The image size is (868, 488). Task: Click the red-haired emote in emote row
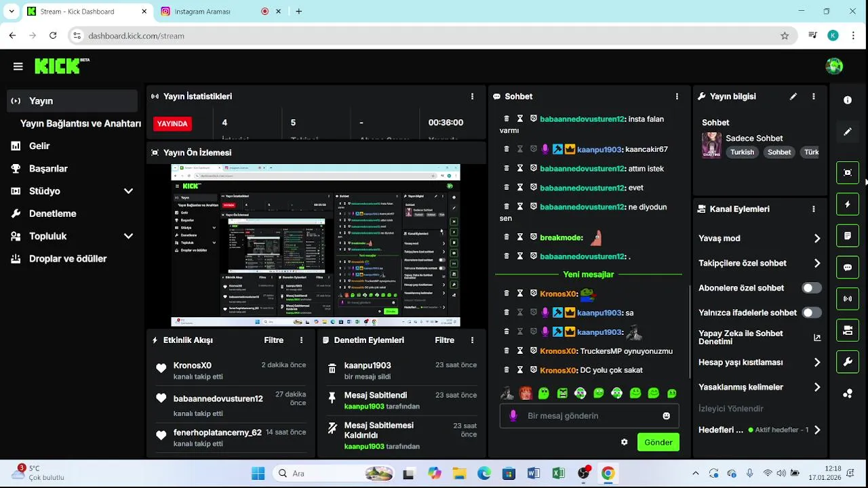[x=526, y=392]
